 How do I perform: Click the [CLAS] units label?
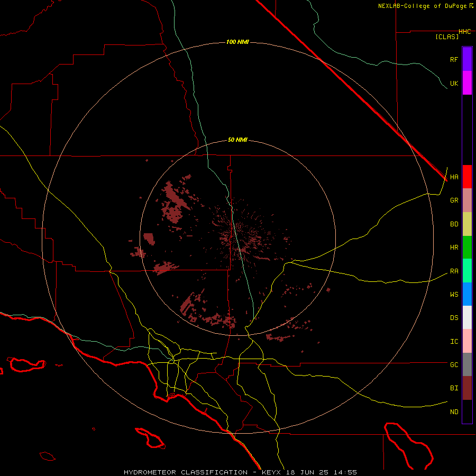coord(447,36)
